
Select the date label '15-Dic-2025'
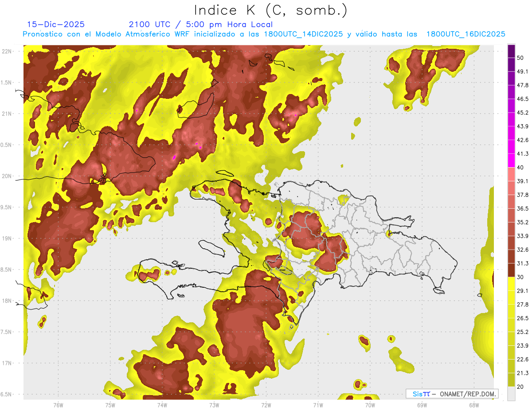point(56,24)
